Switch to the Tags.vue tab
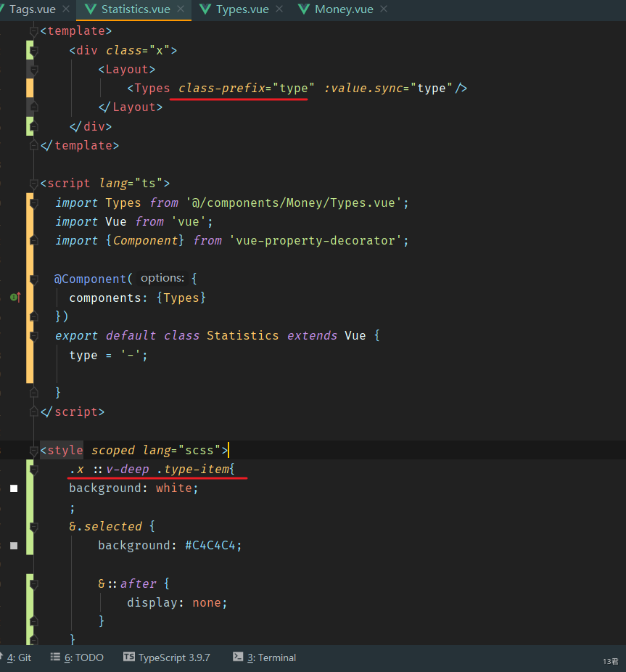The height and width of the screenshot is (672, 626). (x=33, y=9)
